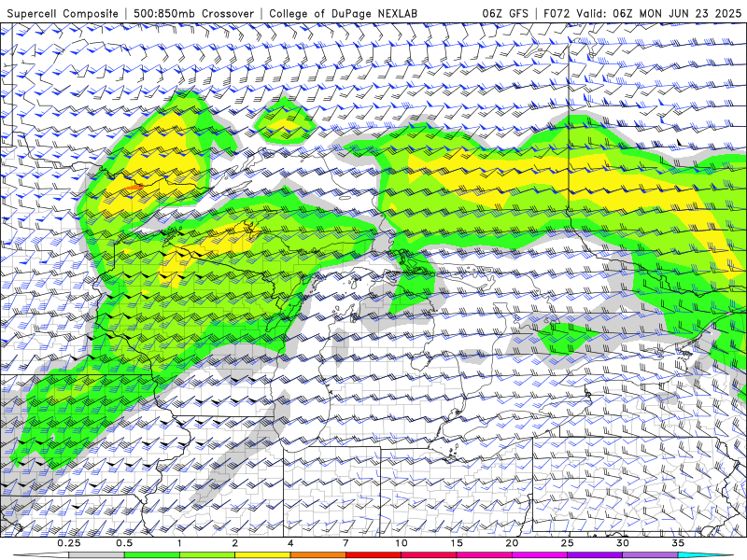Click the 'F072' forecast hour label

(x=557, y=13)
